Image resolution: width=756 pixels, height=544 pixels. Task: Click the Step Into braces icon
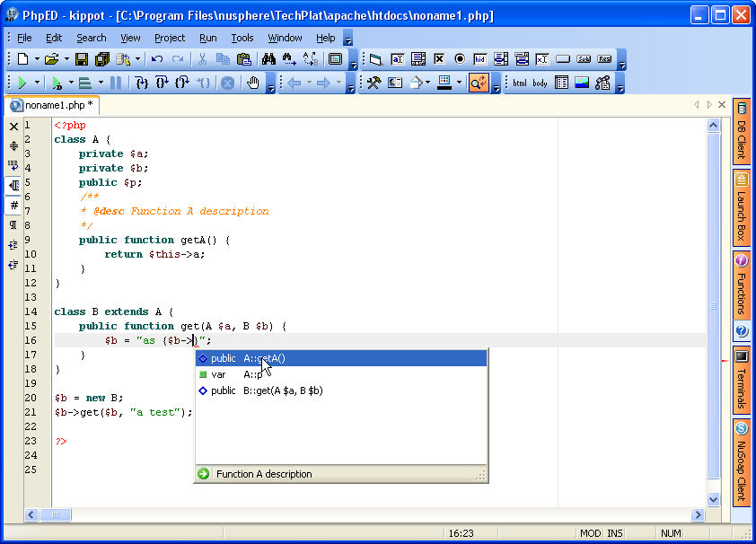[x=141, y=83]
